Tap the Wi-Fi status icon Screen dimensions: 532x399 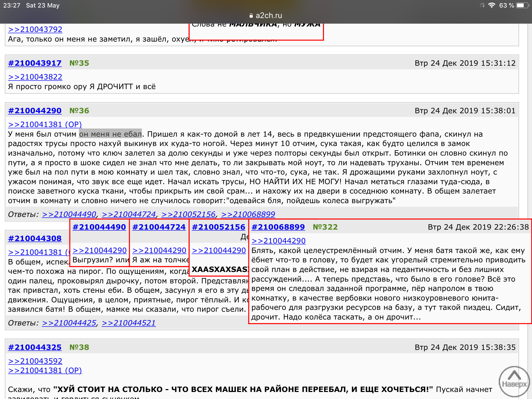click(491, 5)
